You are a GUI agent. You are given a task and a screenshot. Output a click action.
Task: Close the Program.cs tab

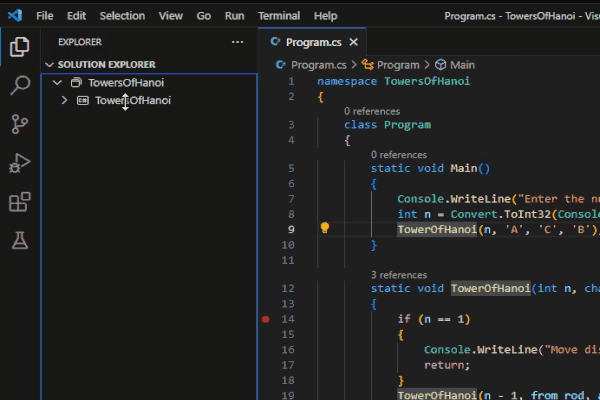click(353, 42)
